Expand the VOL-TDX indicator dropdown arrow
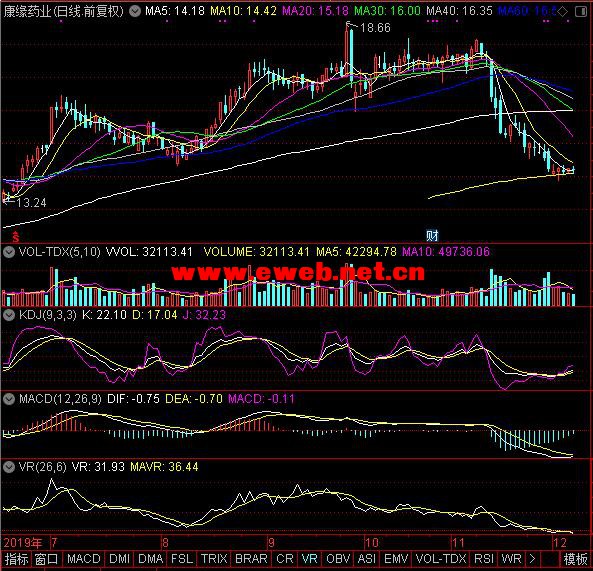Viewport: 593px width, 571px height. pyautogui.click(x=9, y=252)
